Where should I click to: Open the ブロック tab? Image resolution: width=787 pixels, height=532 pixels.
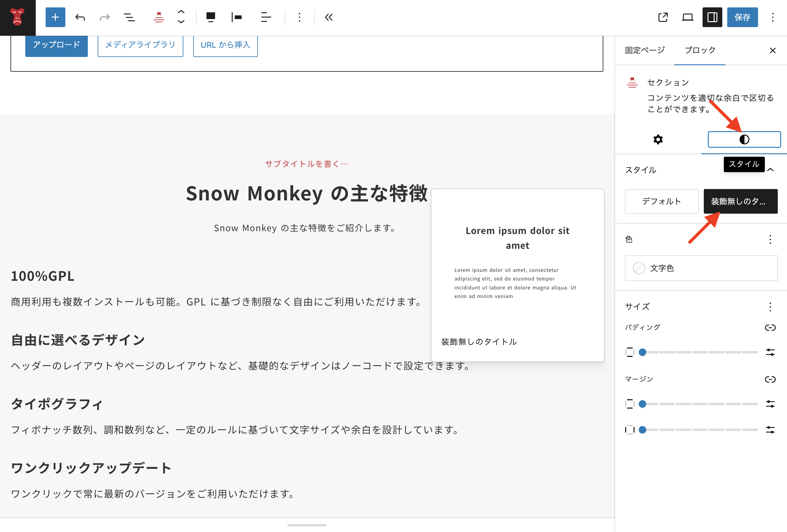point(699,50)
